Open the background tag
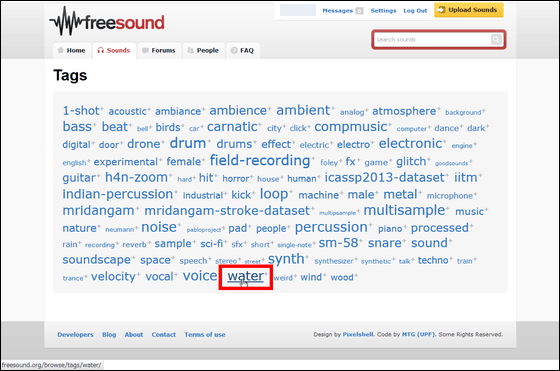Image resolution: width=560 pixels, height=371 pixels. [x=463, y=112]
